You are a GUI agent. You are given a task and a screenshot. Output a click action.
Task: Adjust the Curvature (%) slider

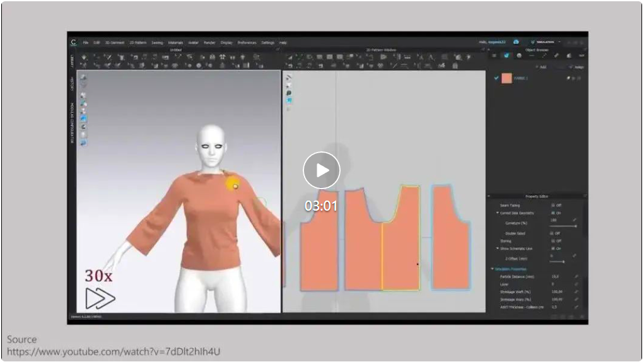(x=563, y=226)
